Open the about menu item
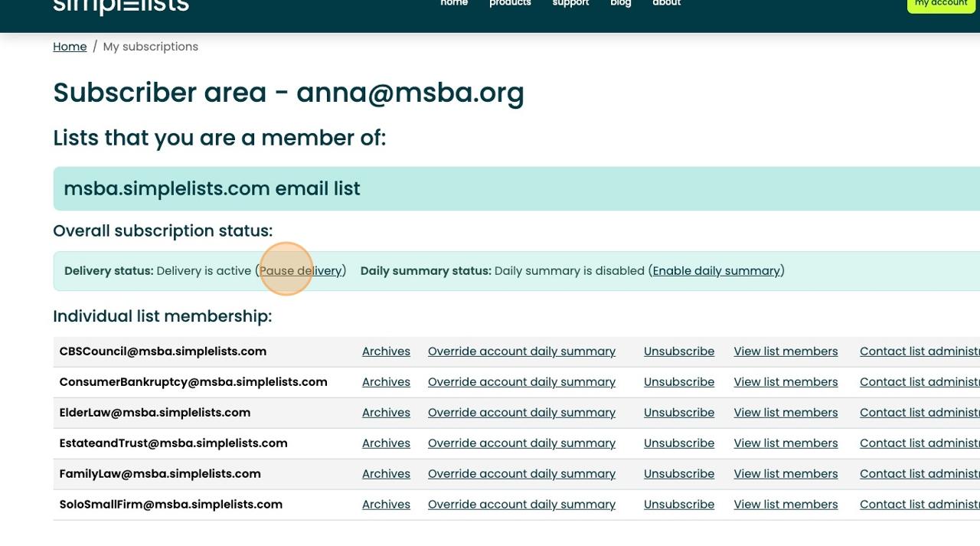 666,3
